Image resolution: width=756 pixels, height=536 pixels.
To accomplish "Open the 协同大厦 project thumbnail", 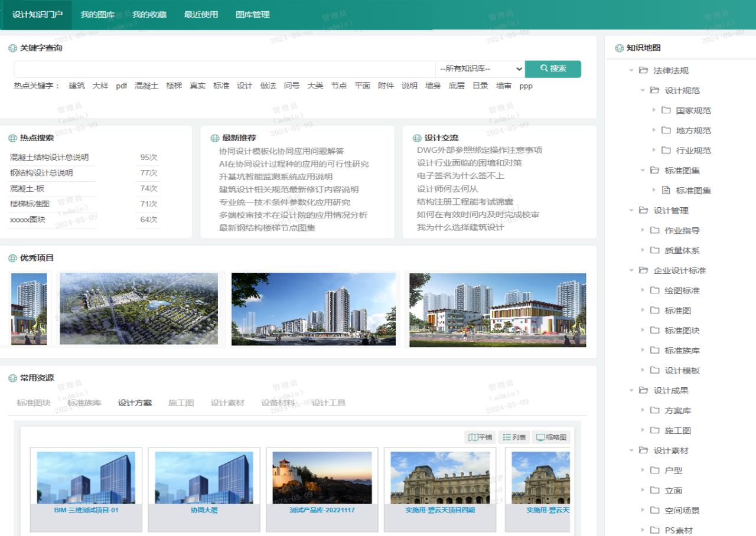I will tap(204, 478).
